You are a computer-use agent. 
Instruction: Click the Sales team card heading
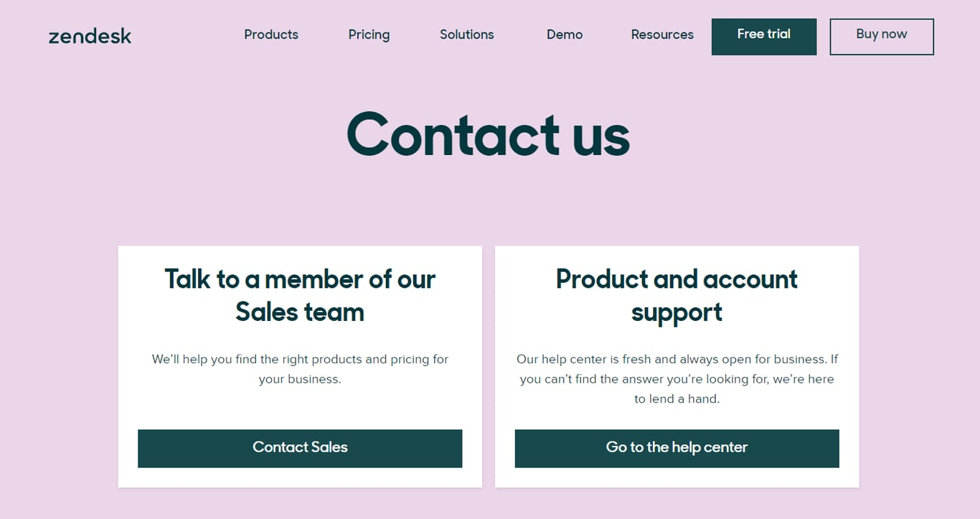300,295
